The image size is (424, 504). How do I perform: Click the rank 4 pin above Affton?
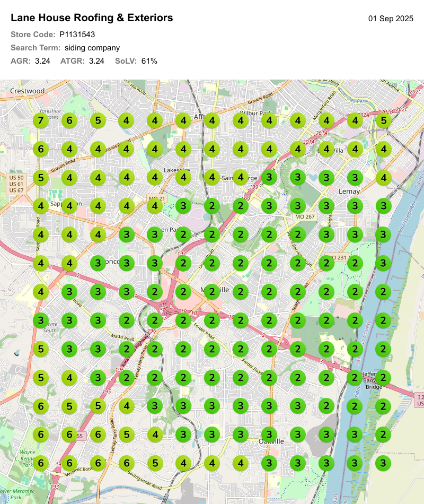(x=211, y=120)
